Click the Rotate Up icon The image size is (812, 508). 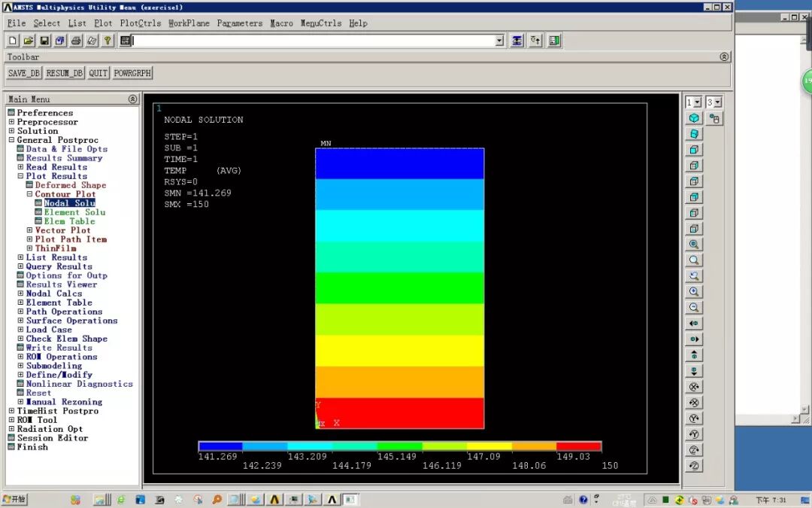coord(693,355)
